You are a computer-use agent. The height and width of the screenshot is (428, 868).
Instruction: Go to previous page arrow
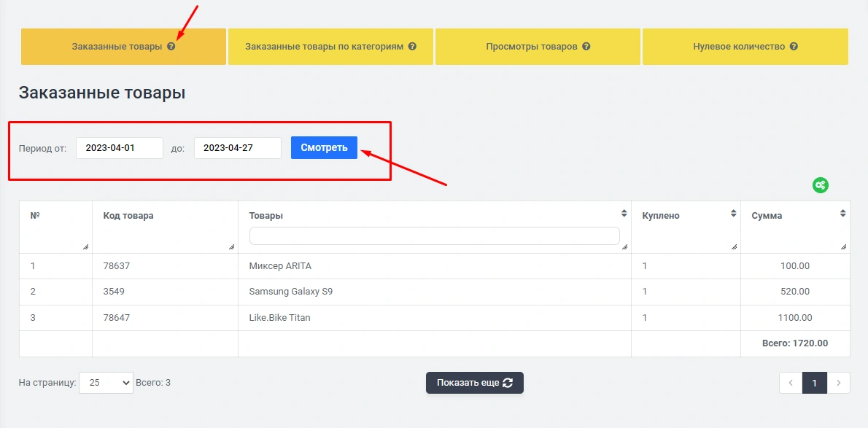point(791,383)
